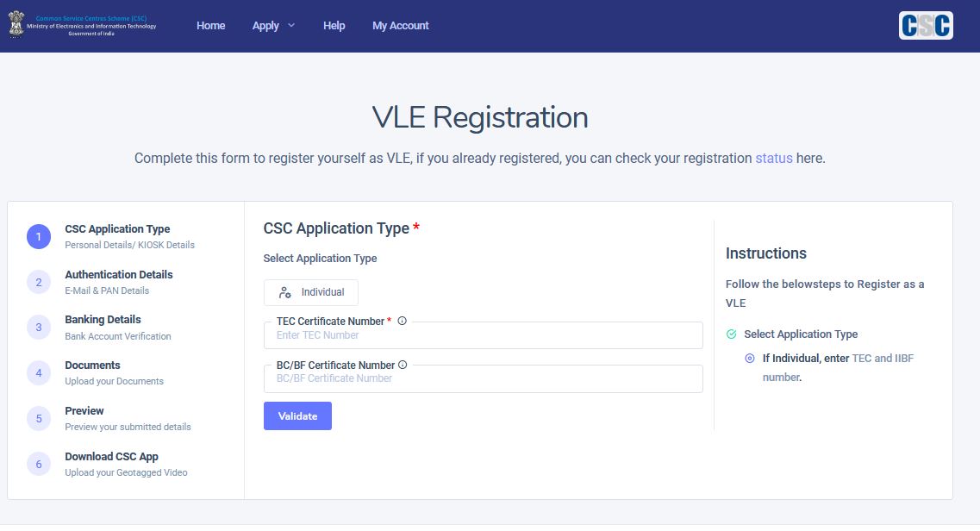The image size is (980, 531).
Task: Choose the Individual application type option
Action: 310,292
